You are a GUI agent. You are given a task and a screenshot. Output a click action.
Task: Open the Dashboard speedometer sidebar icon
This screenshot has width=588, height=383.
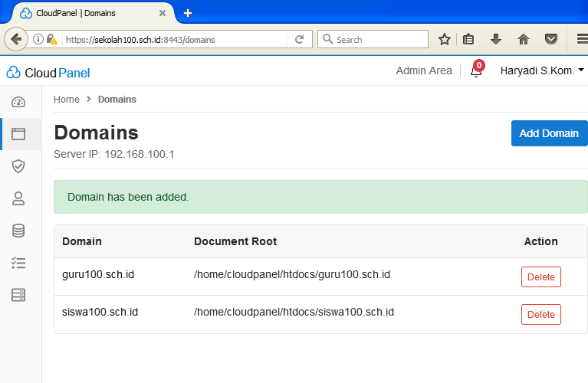pyautogui.click(x=18, y=103)
